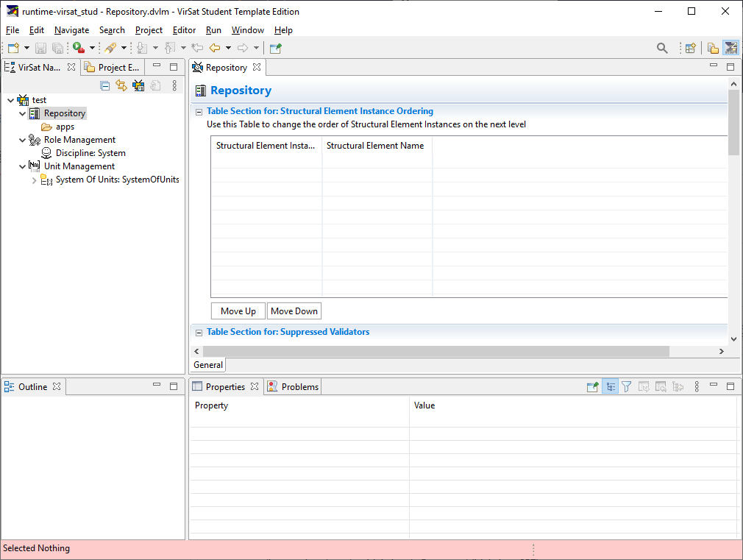Maximize the Repository editor area
743x560 pixels.
(730, 67)
